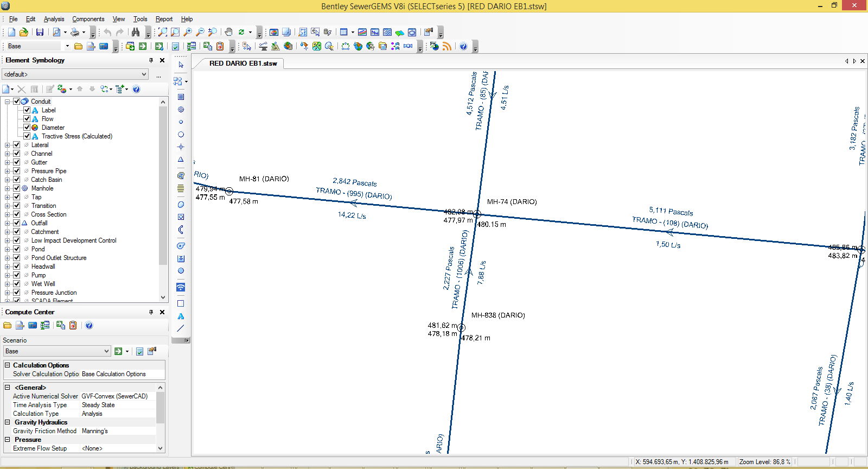Pick the Line drawing tool
This screenshot has height=469, width=868.
181,328
